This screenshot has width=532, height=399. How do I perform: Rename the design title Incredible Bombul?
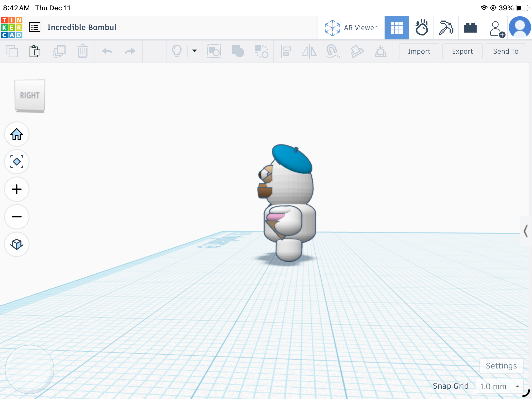point(82,27)
